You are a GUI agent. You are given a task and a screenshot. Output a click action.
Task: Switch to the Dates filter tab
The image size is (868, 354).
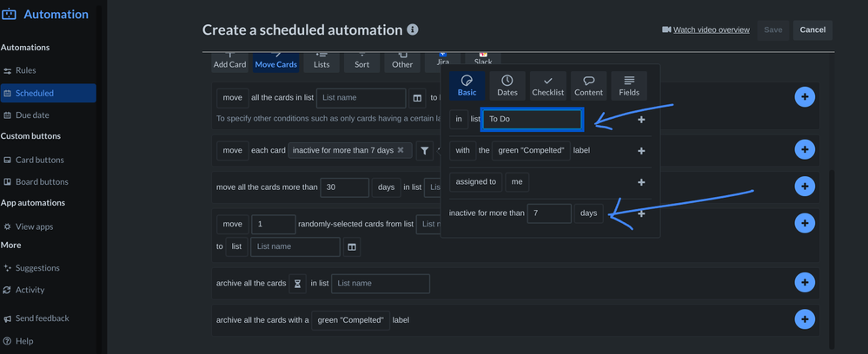(507, 86)
